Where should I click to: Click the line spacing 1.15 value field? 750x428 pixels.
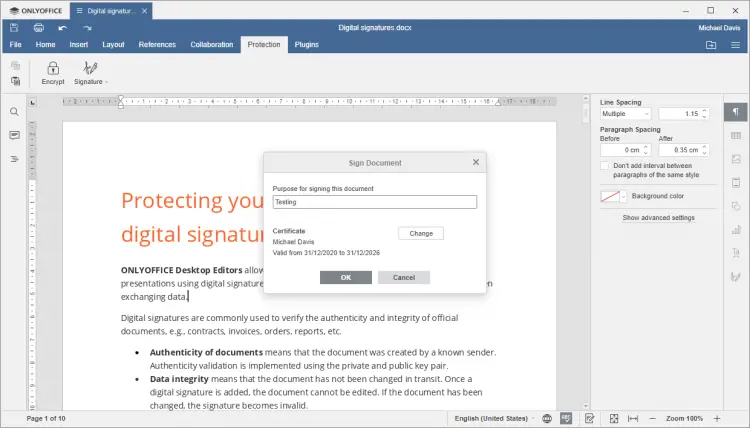(x=679, y=114)
